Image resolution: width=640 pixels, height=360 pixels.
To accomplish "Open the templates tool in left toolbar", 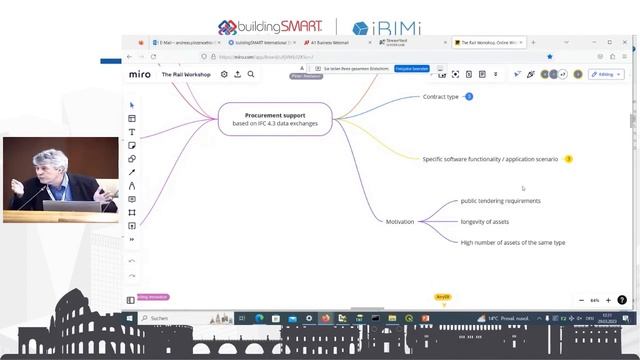I will pyautogui.click(x=131, y=118).
